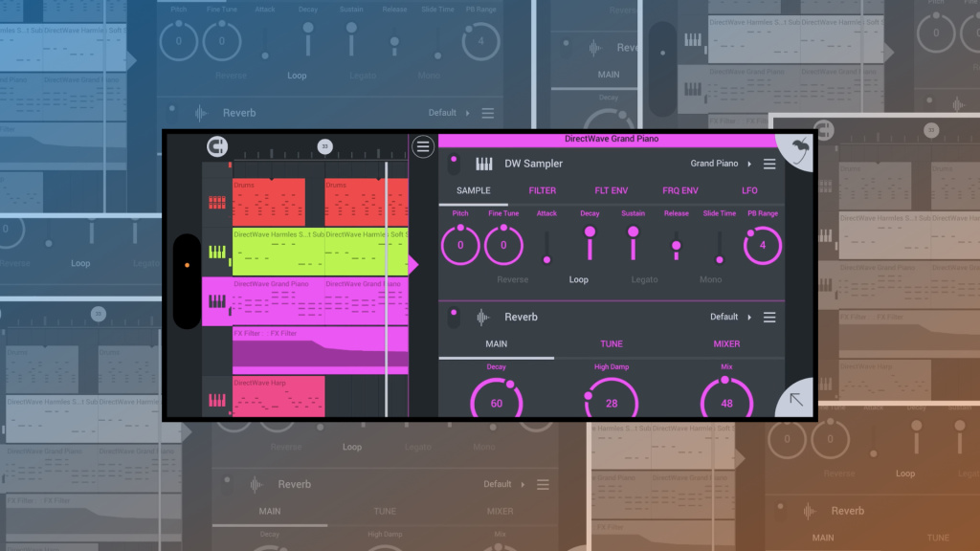980x551 pixels.
Task: Select the Drums track step-sequencer icon
Action: pos(217,202)
